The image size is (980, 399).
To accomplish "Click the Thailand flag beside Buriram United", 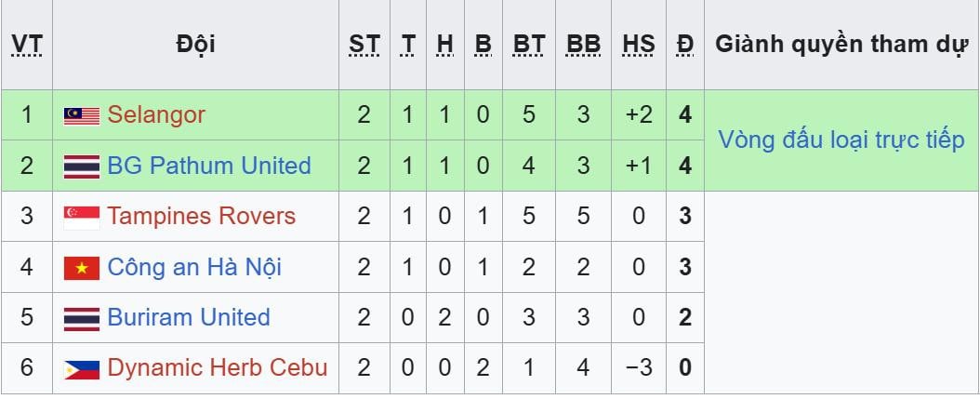I will pos(81,318).
